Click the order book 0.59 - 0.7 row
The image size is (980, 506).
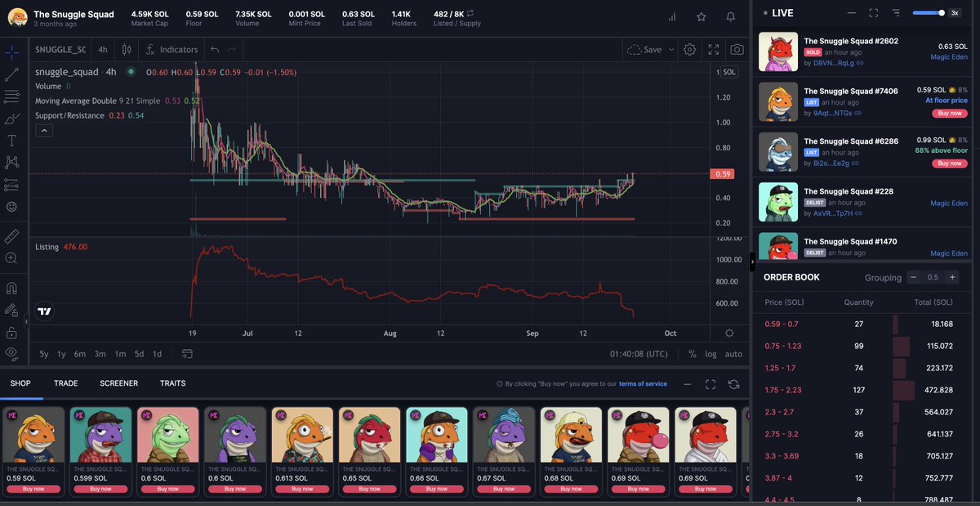866,325
